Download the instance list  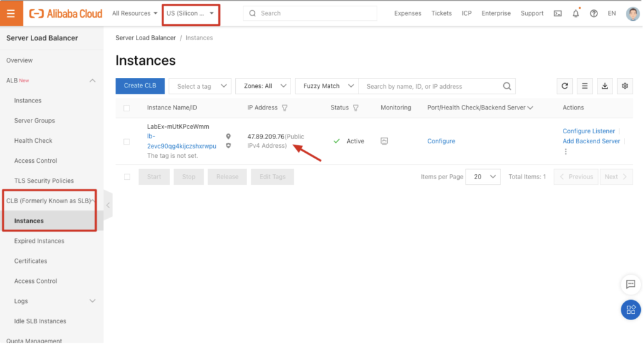click(604, 86)
